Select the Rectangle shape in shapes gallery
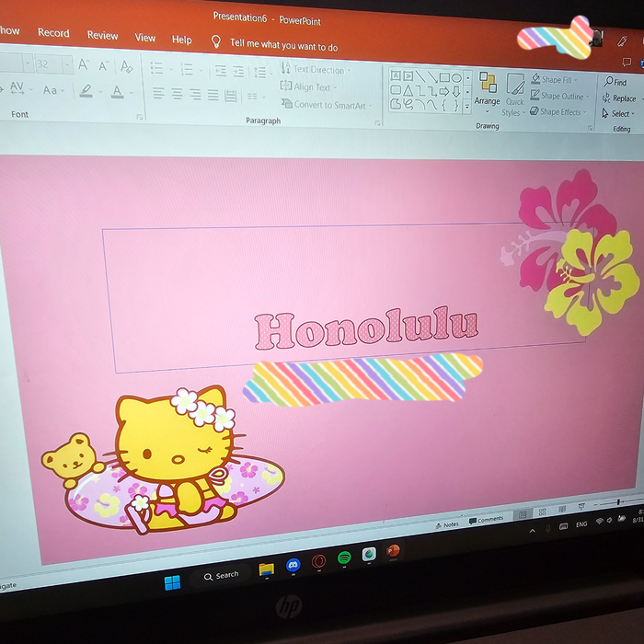The height and width of the screenshot is (644, 644). 443,78
